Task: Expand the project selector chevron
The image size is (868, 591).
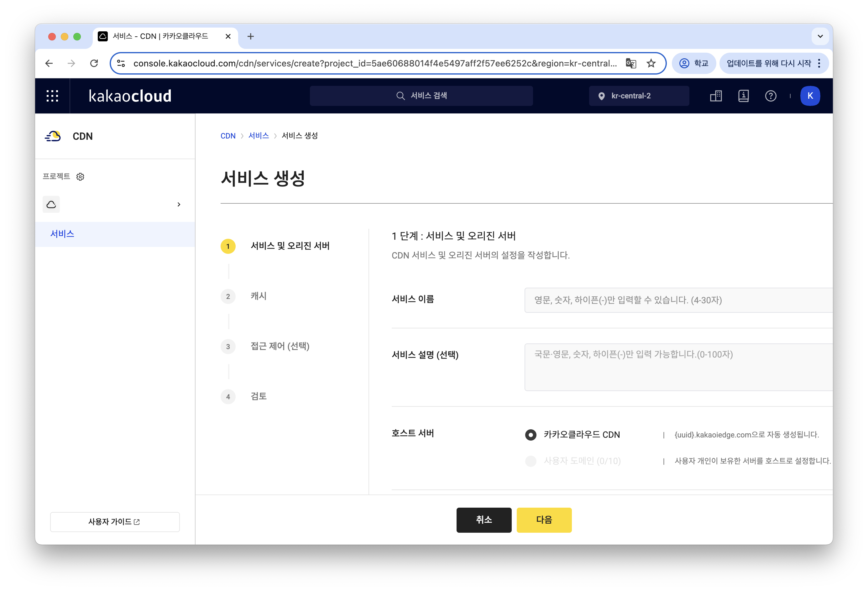Action: pos(179,204)
